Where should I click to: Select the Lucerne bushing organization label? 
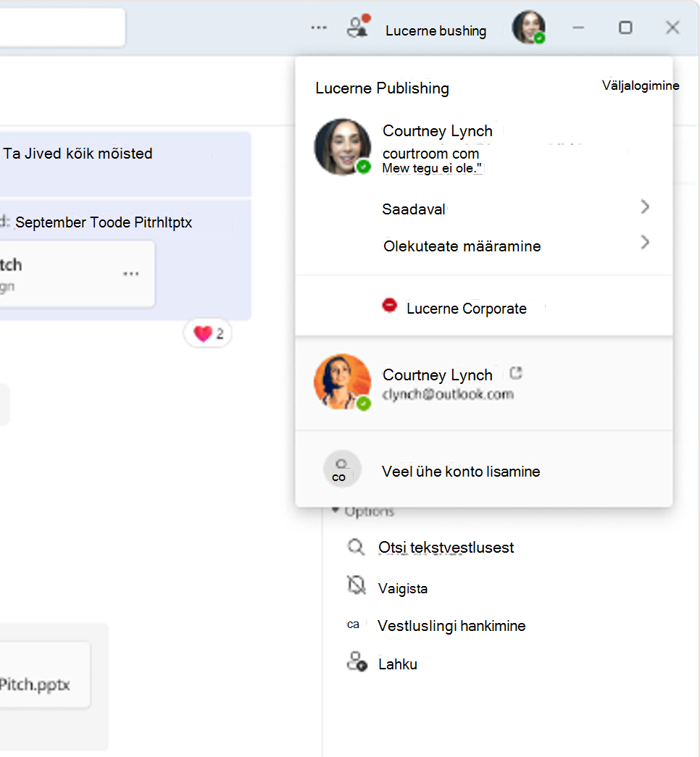coord(436,31)
